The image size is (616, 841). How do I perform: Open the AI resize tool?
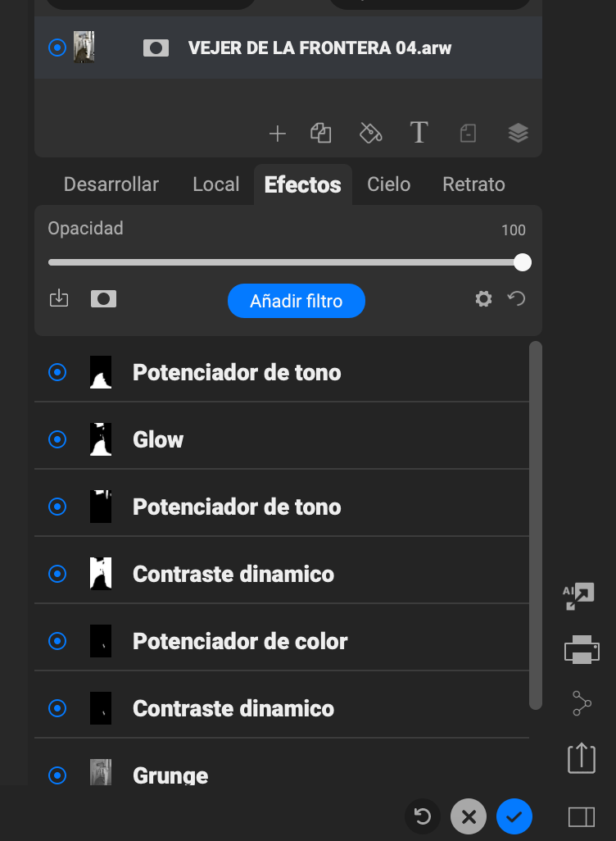point(580,597)
